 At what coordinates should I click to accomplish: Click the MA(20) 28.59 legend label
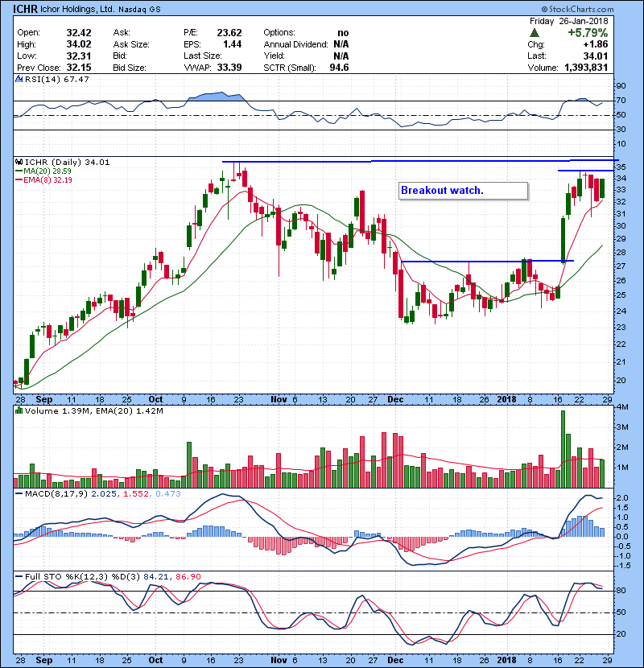coord(47,171)
